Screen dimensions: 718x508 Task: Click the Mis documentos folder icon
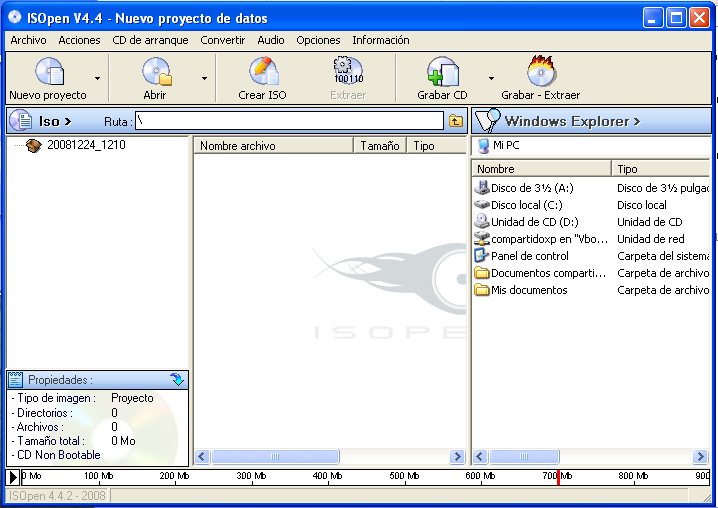point(482,290)
